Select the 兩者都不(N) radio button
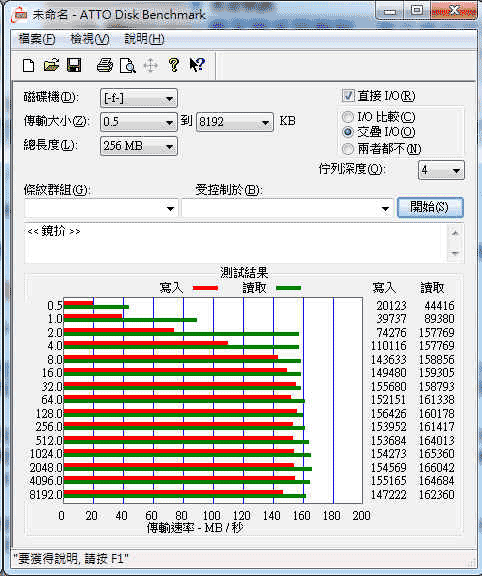 point(348,149)
